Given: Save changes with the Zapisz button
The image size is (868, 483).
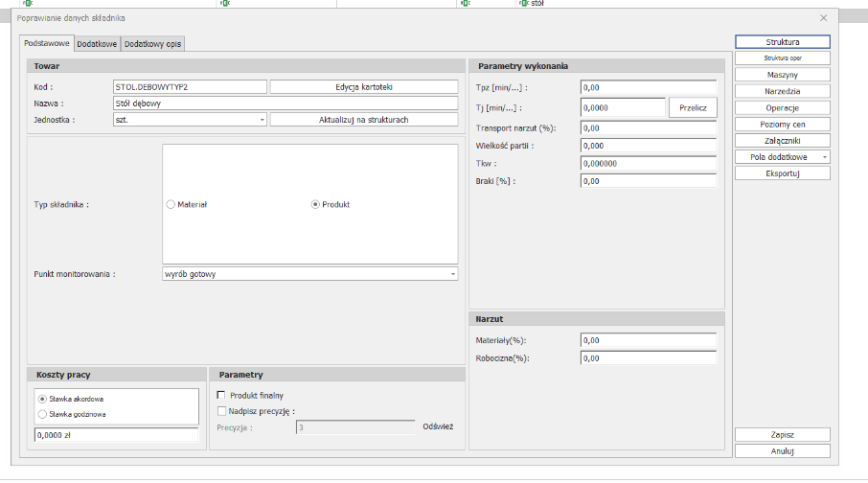Looking at the screenshot, I should (x=782, y=434).
